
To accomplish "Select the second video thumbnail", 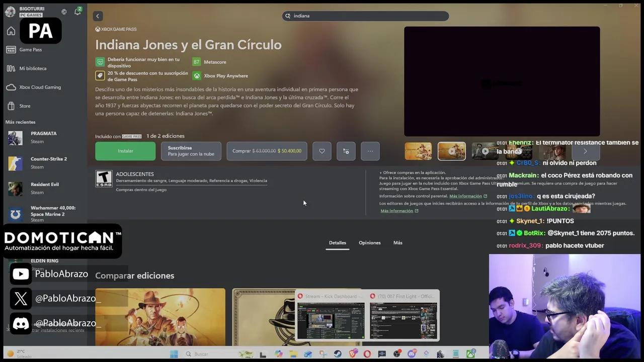I will [452, 151].
